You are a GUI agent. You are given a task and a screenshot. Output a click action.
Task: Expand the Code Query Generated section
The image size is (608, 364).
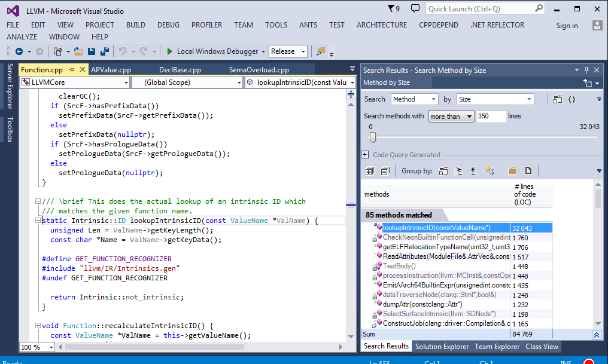click(365, 155)
